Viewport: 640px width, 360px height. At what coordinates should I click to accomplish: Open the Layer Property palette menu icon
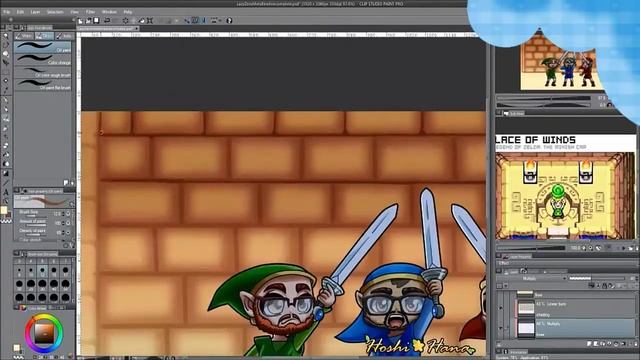pos(499,256)
